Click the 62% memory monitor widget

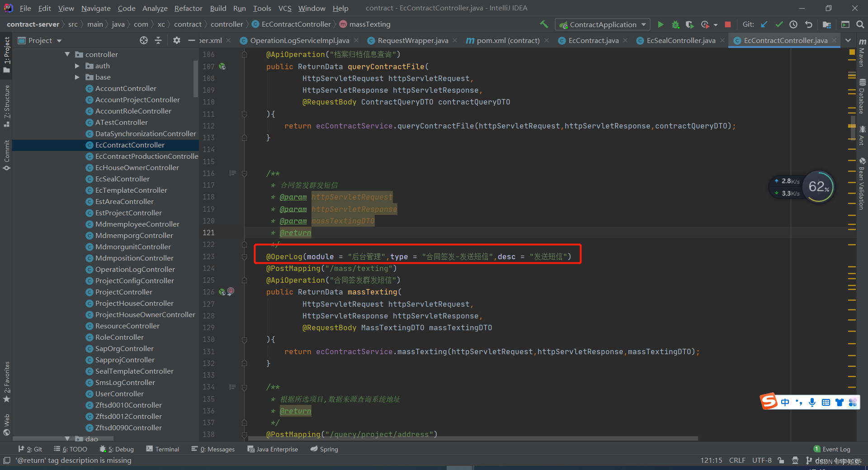click(819, 187)
